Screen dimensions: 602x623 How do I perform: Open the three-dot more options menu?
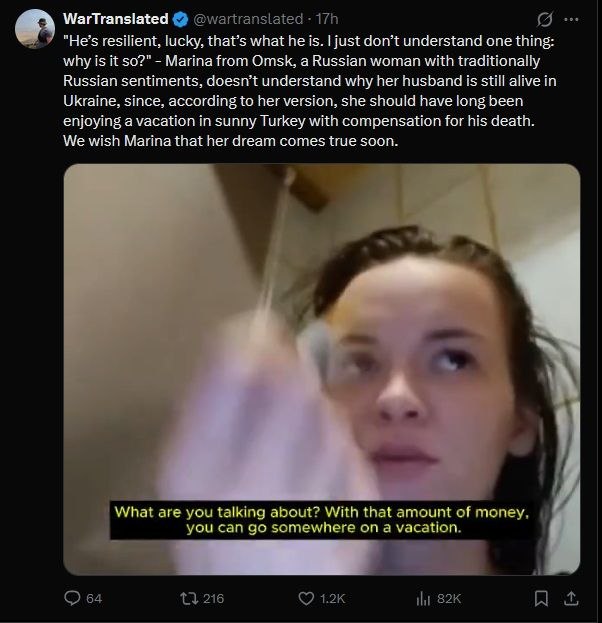(571, 19)
